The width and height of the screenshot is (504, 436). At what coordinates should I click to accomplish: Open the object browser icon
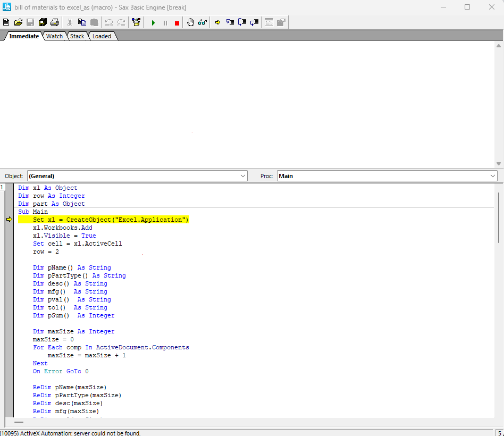(136, 22)
